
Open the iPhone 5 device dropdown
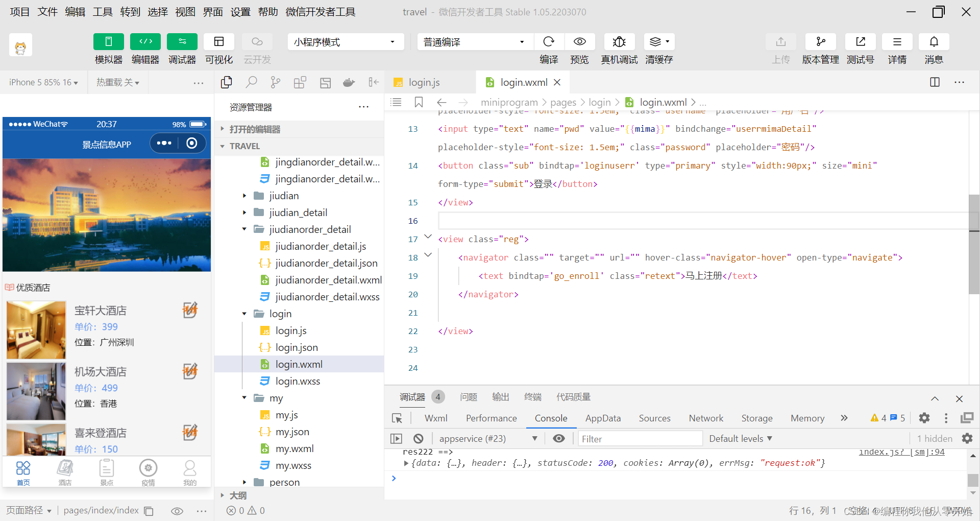coord(43,82)
